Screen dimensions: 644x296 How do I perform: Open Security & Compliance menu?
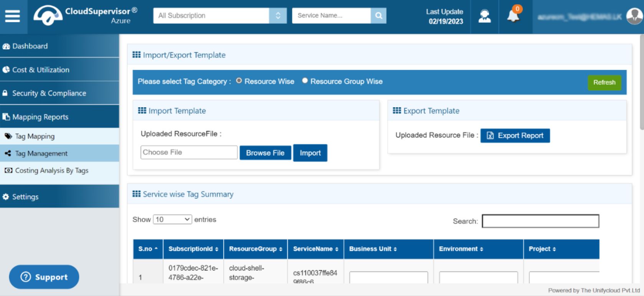(59, 93)
